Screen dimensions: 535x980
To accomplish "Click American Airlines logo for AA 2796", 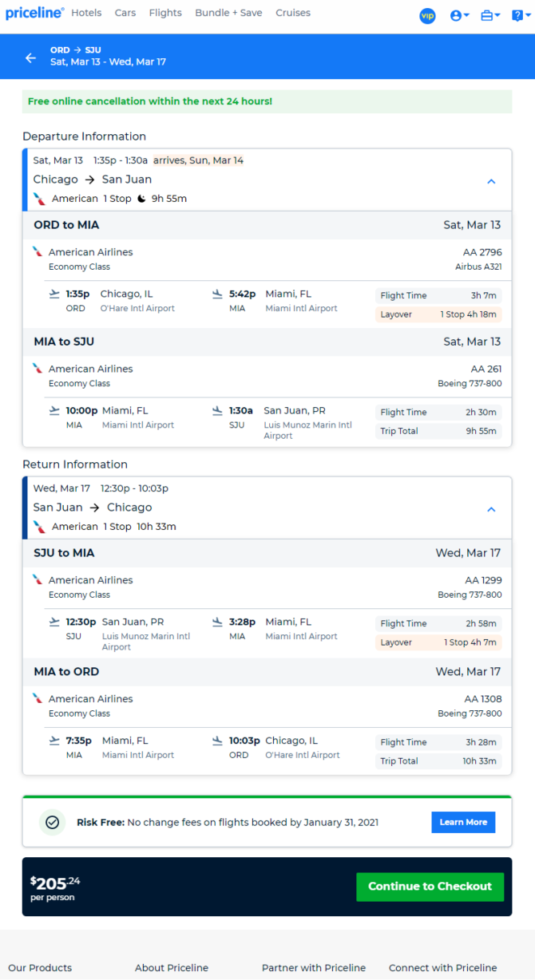I will 38,251.
